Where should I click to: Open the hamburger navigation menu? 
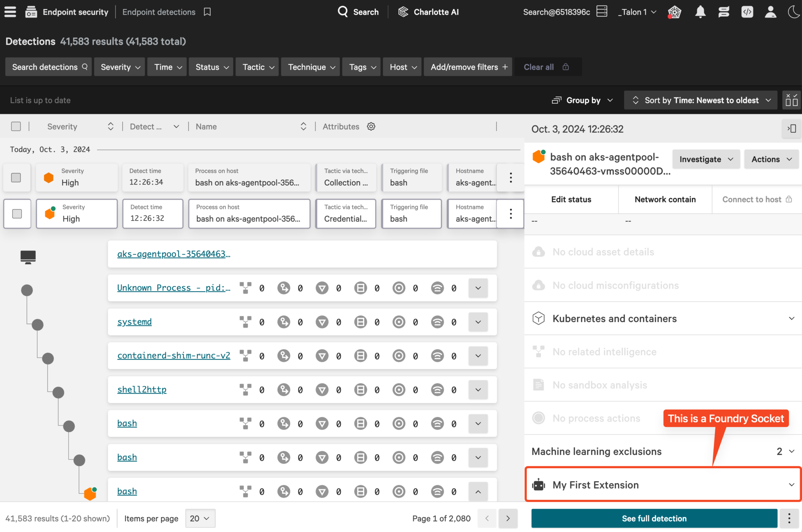point(10,12)
